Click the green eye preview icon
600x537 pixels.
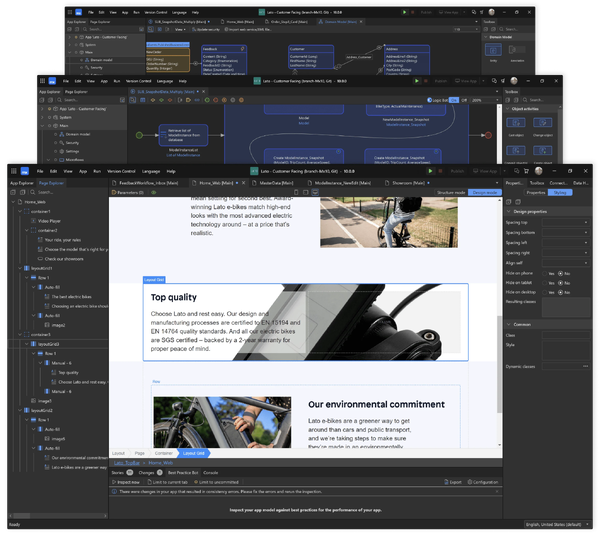pos(153,193)
